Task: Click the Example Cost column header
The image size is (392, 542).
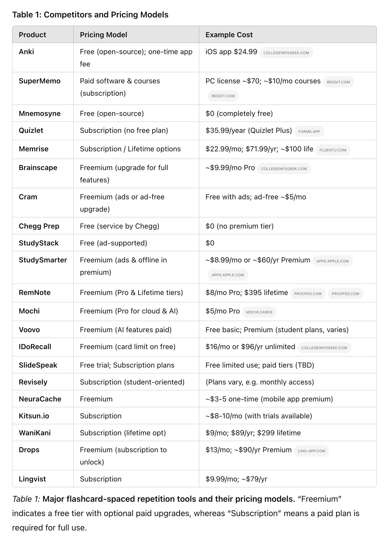Action: point(229,35)
